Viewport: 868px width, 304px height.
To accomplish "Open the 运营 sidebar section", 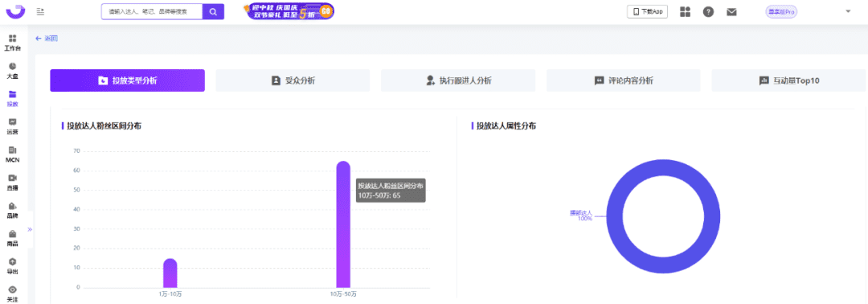I will click(x=12, y=126).
